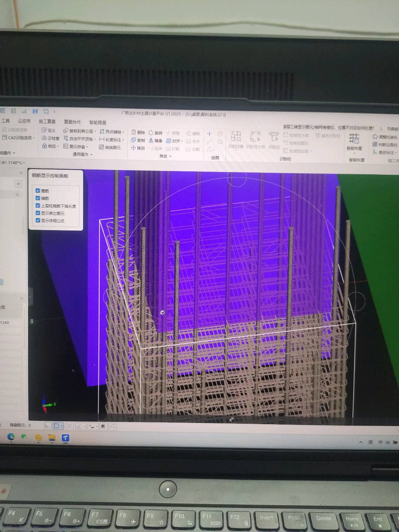Toggle the 插筋 checkbox
The height and width of the screenshot is (532, 399).
pyautogui.click(x=38, y=198)
